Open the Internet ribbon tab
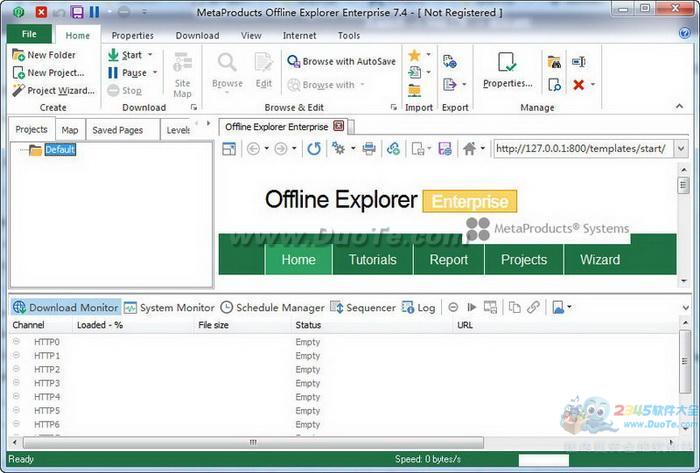This screenshot has width=700, height=473. pos(300,35)
